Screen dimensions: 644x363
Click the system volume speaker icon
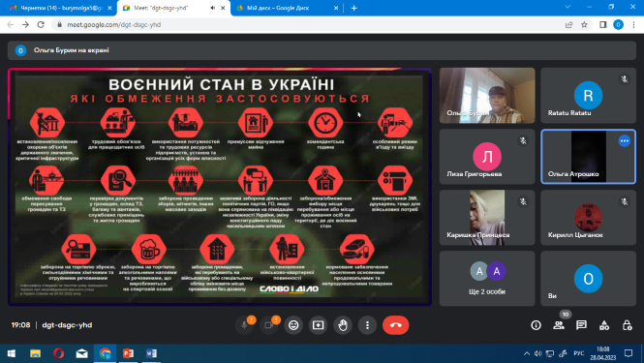pos(538,353)
